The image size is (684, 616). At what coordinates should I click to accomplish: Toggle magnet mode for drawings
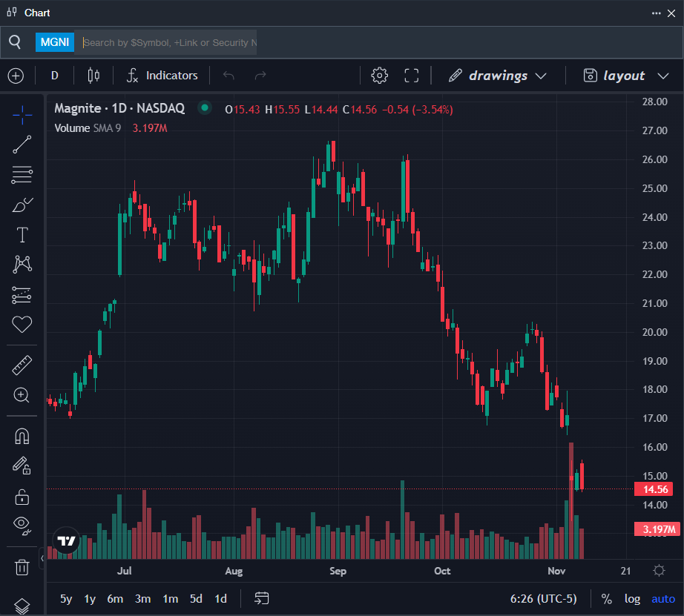(22, 436)
